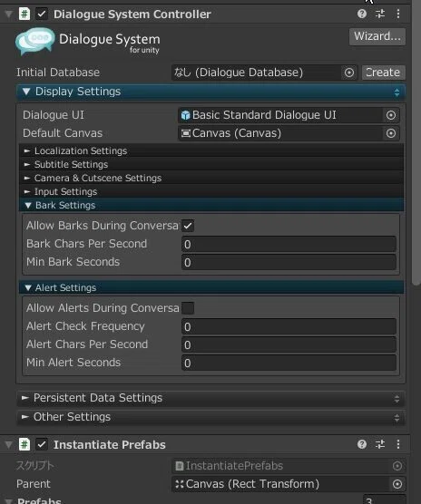This screenshot has width=421, height=504.
Task: Collapse Instantiate Prefabs component foldout
Action: pos(9,444)
